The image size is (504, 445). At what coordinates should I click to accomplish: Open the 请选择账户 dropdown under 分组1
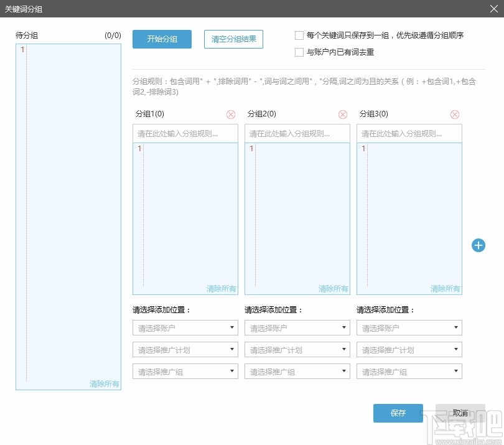point(185,327)
